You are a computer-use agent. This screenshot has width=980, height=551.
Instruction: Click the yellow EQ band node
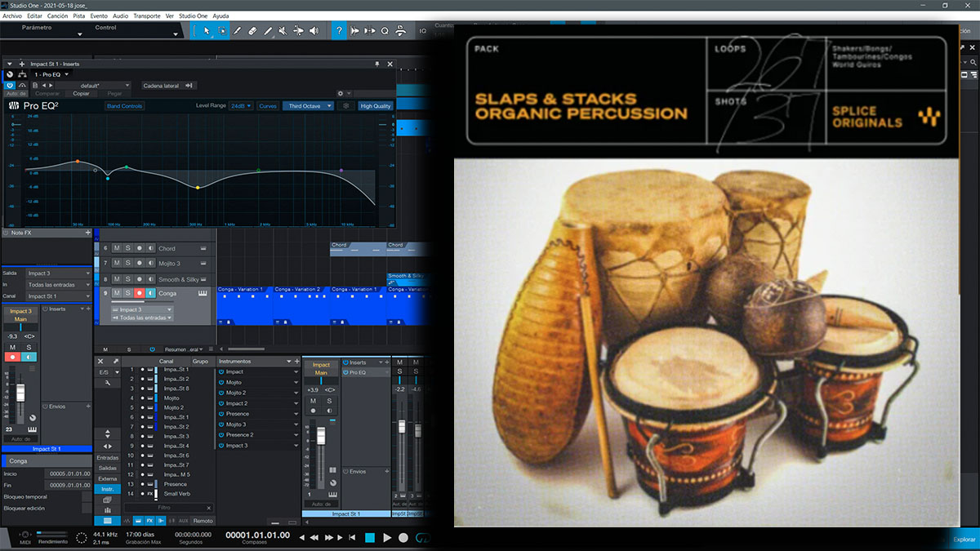point(197,188)
